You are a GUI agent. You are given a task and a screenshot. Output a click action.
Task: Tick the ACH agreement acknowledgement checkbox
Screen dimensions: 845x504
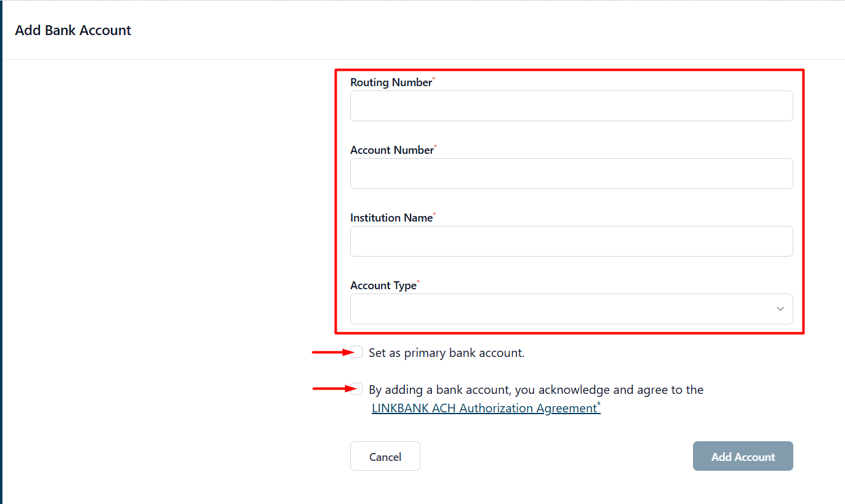pyautogui.click(x=356, y=389)
